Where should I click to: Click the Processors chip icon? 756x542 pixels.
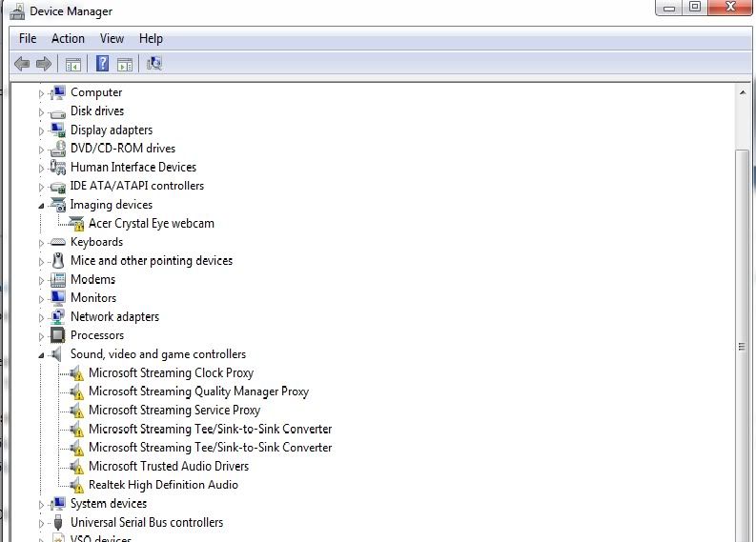coord(58,335)
